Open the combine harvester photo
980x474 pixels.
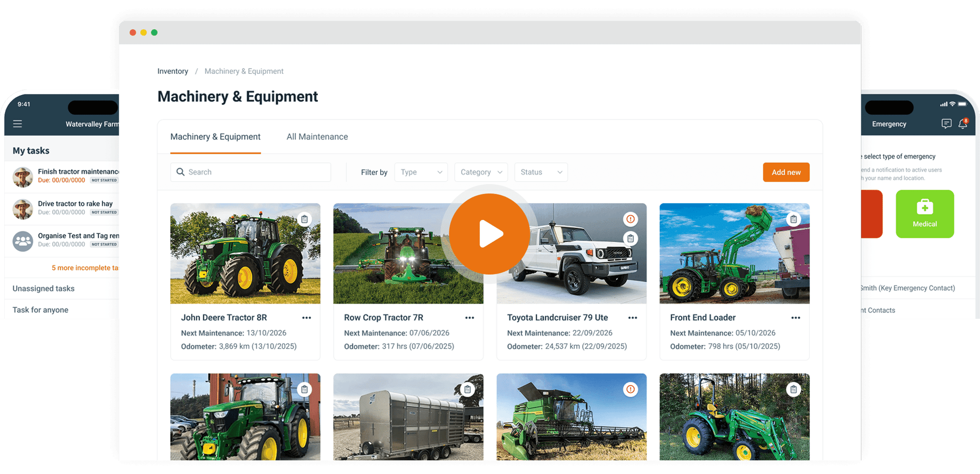coord(571,417)
